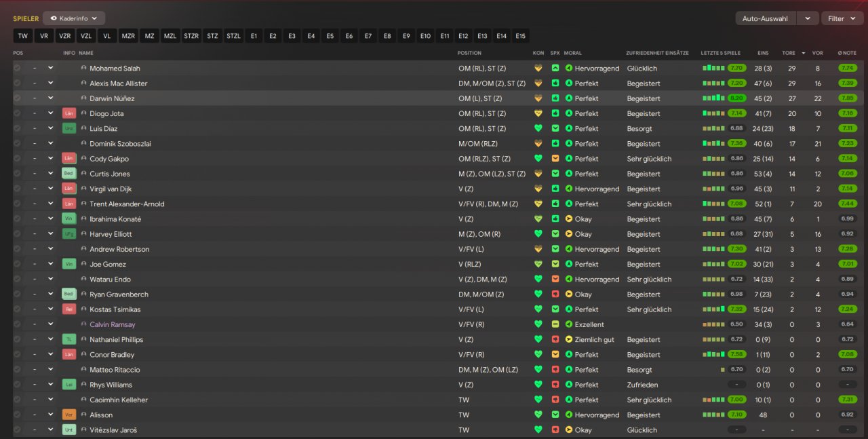The width and height of the screenshot is (868, 439).
Task: Click the match sharpness icon for Darwin Núñez
Action: click(555, 98)
